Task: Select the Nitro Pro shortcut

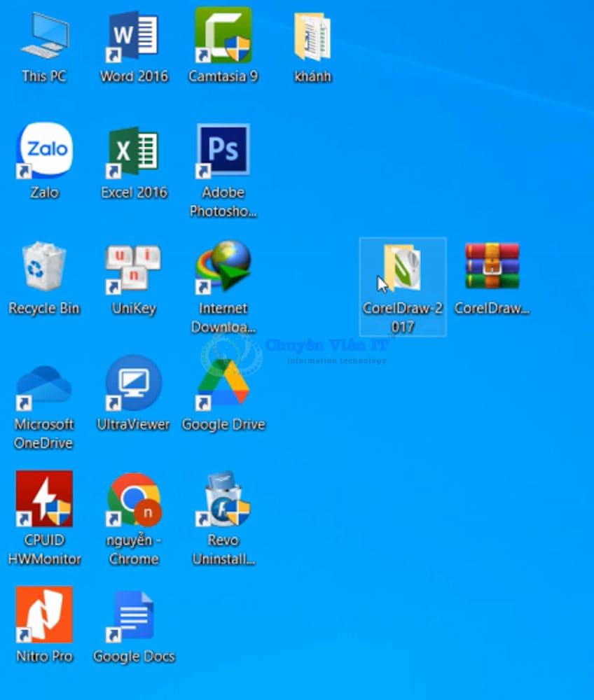Action: point(44,616)
